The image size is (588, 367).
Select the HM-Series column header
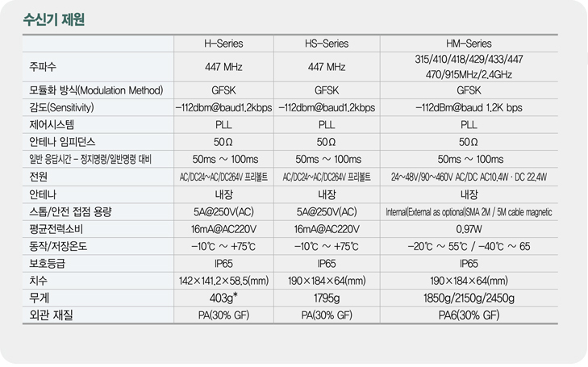point(469,44)
